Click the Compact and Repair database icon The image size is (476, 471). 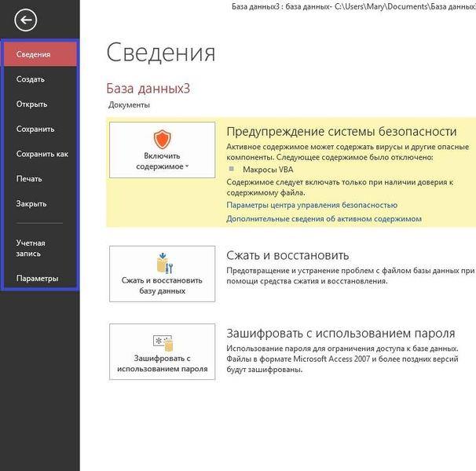point(164,263)
